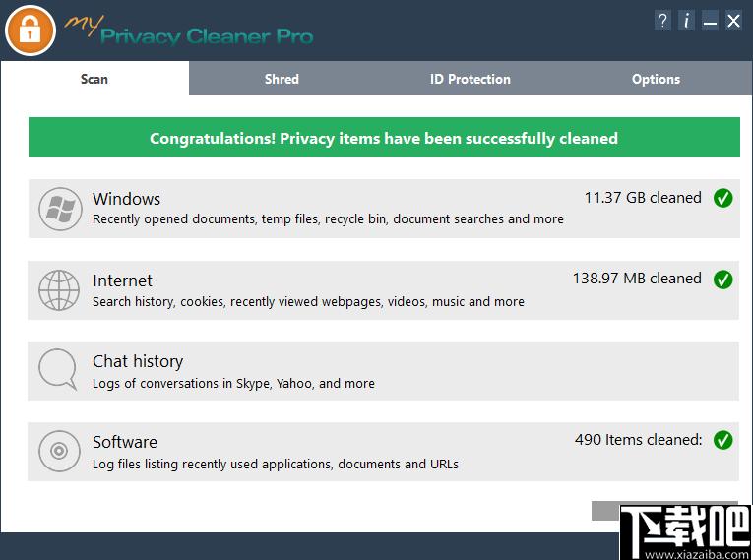
Task: Go to the Options tab
Action: (656, 79)
